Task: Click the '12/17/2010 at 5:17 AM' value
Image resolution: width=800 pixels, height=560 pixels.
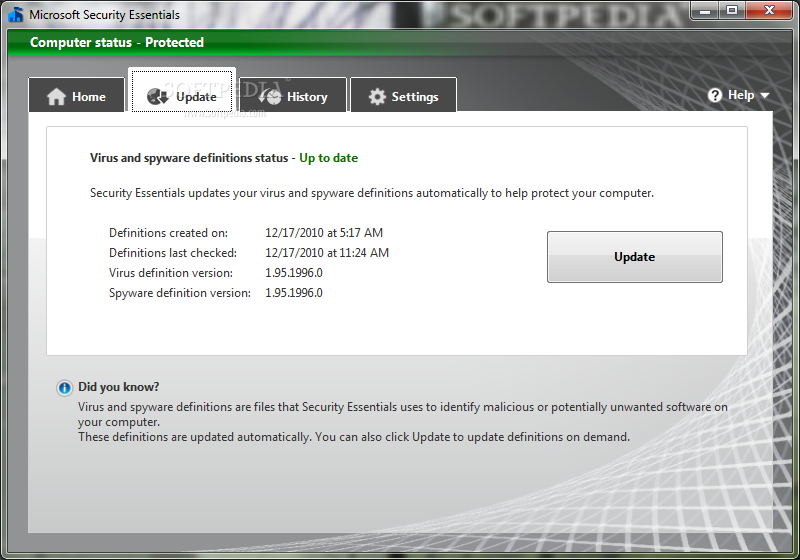Action: click(x=324, y=233)
